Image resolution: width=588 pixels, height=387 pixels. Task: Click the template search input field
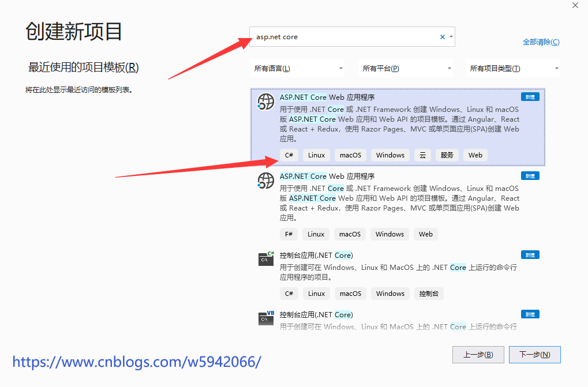point(343,37)
